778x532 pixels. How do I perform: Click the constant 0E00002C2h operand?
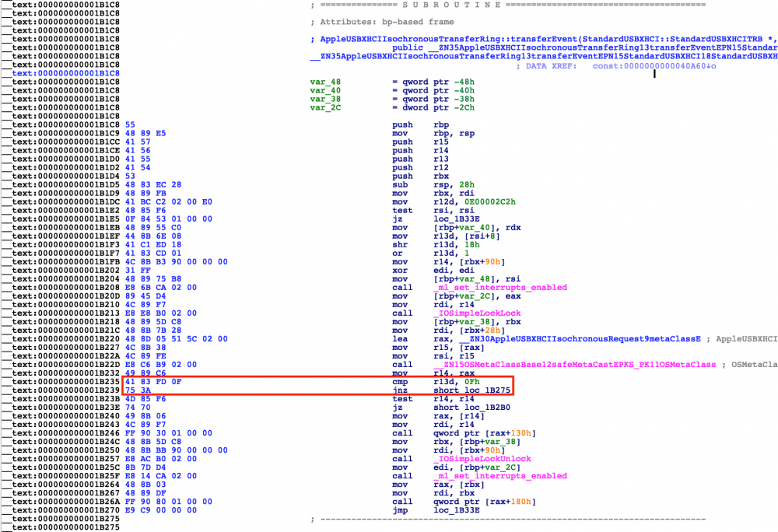pos(489,201)
